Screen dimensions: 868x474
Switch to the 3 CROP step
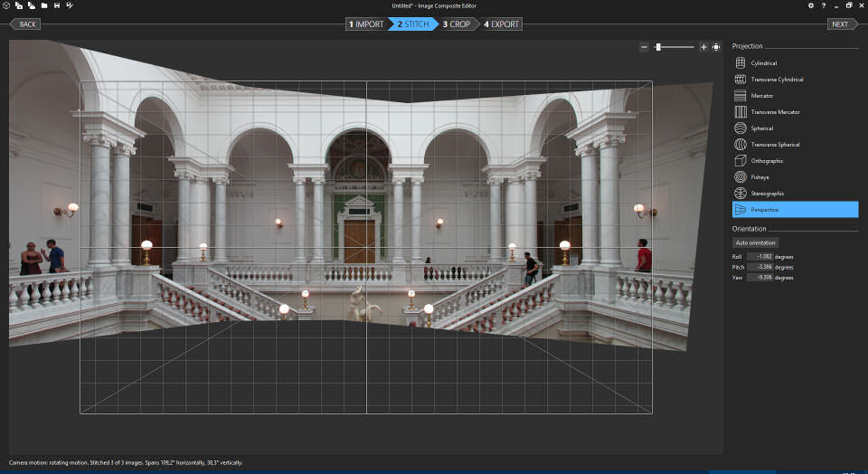tap(457, 24)
